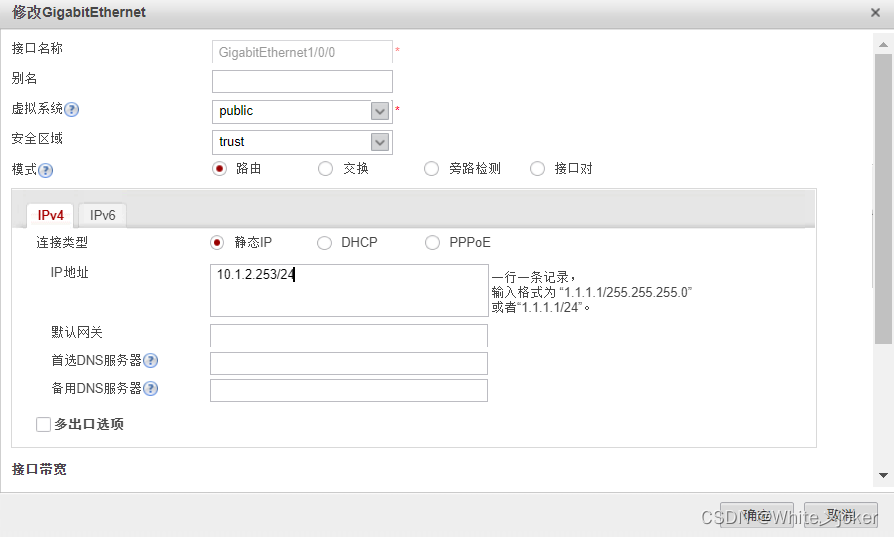Screen dimensions: 894x537
Task: Click the scrollbar down arrow
Action: (x=883, y=475)
